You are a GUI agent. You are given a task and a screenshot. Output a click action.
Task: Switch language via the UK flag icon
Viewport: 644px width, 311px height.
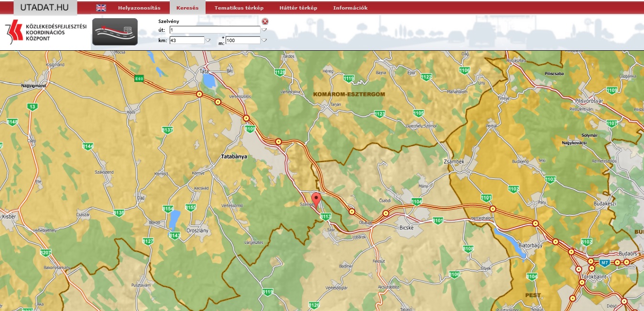click(x=101, y=8)
